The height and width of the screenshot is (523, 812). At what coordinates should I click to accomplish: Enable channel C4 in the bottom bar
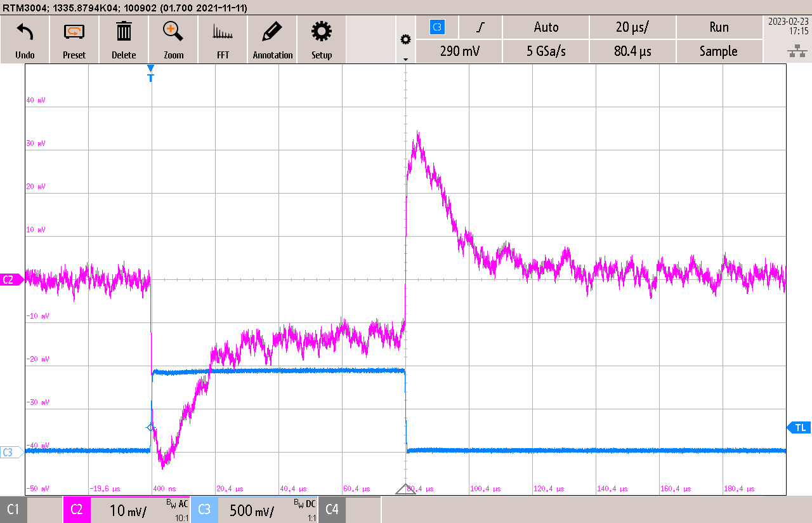[332, 510]
